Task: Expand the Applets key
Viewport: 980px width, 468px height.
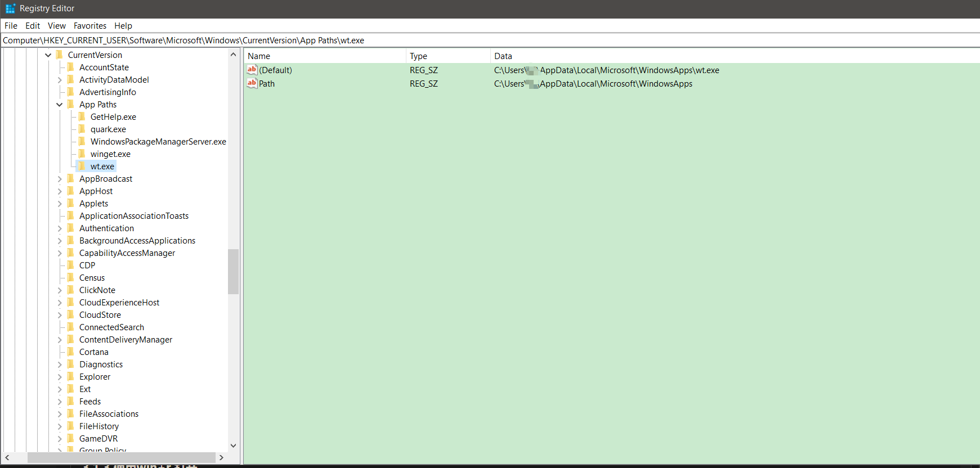Action: 60,204
